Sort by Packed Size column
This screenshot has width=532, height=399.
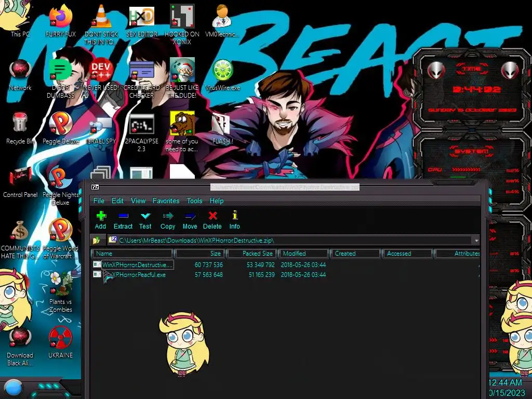pos(252,254)
